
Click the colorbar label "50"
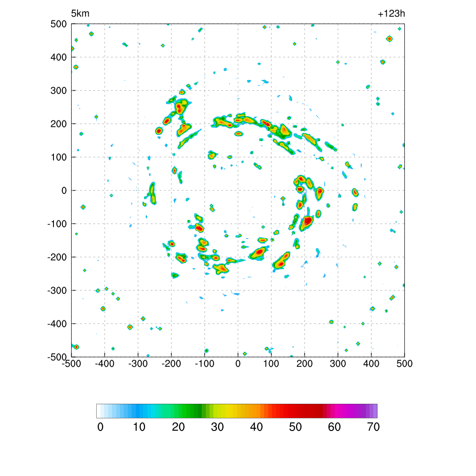coord(295,427)
